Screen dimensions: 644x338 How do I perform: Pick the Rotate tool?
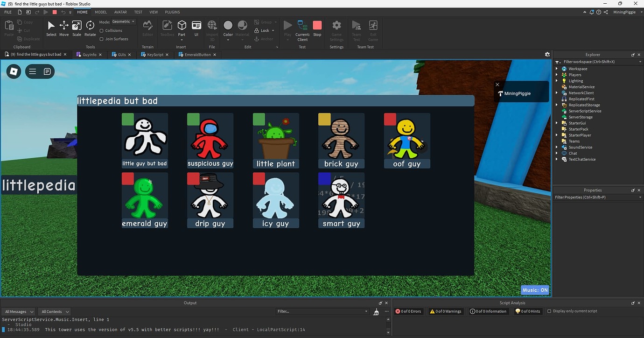[90, 28]
